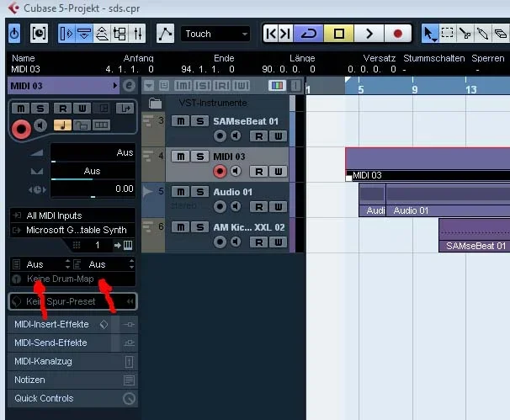The image size is (510, 420).
Task: Enable Write automation in the Inspector
Action: [82, 109]
